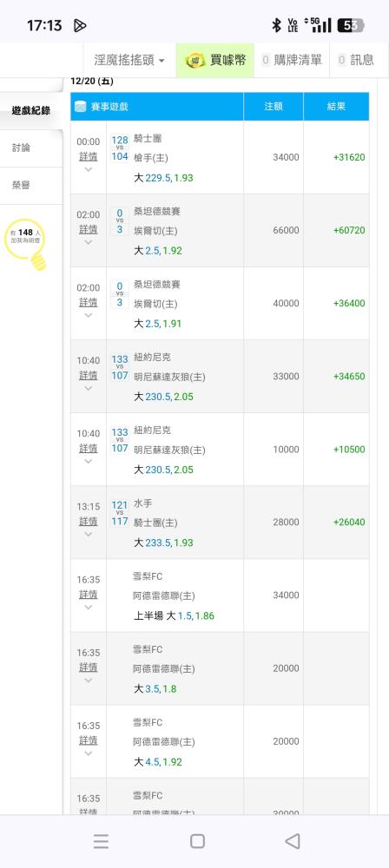Tap the Android home square button
Screen dimensions: 389x868
[x=197, y=841]
